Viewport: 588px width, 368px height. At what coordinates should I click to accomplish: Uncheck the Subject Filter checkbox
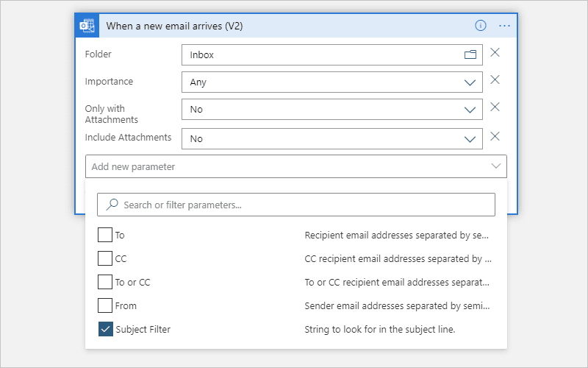(105, 329)
